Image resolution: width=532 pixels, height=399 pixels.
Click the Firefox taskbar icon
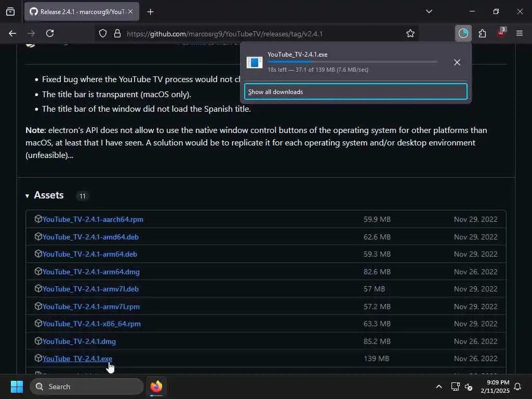[156, 387]
